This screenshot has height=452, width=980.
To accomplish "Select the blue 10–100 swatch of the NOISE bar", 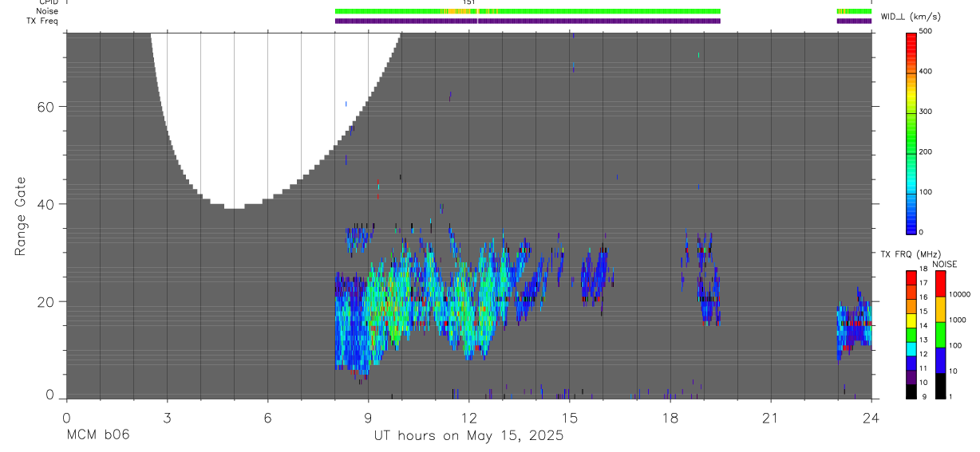I will point(940,360).
